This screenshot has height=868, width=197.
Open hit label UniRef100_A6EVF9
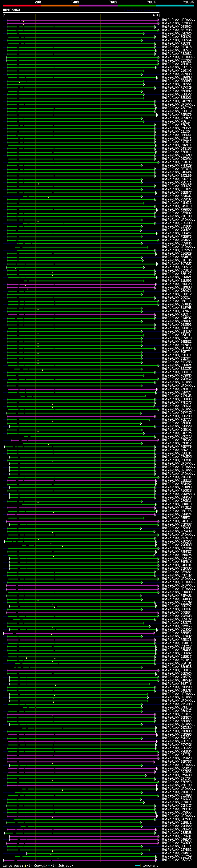[177, 447]
